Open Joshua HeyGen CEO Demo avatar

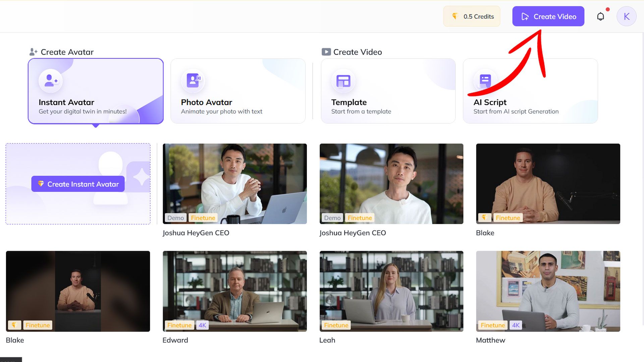click(x=234, y=183)
